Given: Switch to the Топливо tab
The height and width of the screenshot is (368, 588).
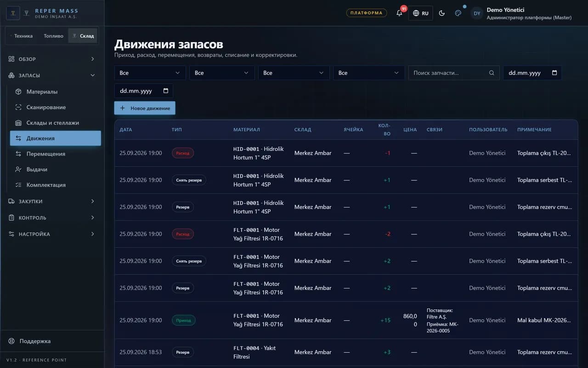Looking at the screenshot, I should [x=53, y=36].
